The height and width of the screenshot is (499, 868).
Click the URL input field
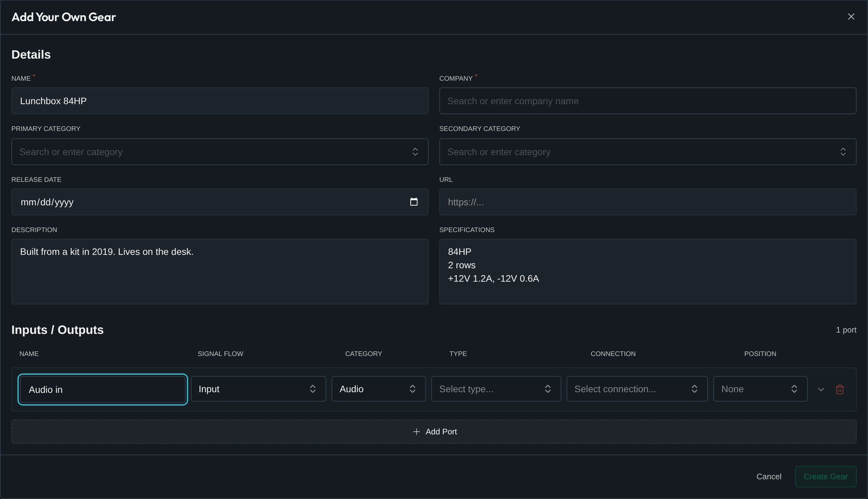pos(648,202)
